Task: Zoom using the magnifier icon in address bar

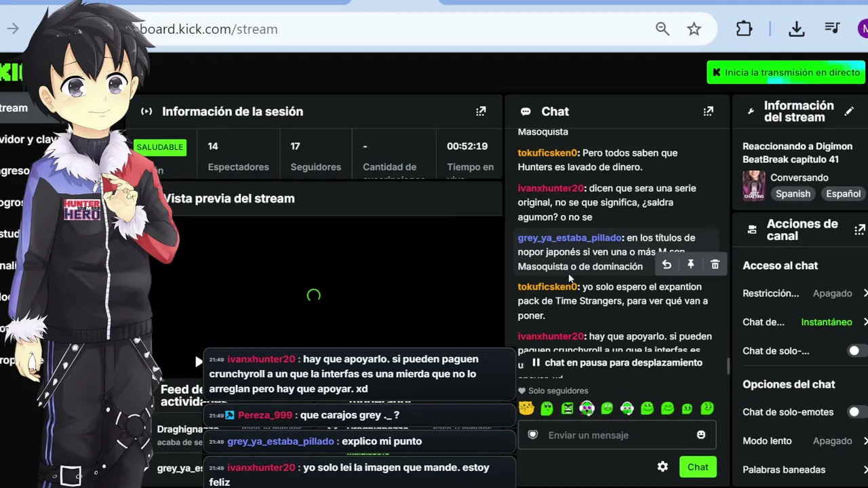Action: (x=663, y=28)
